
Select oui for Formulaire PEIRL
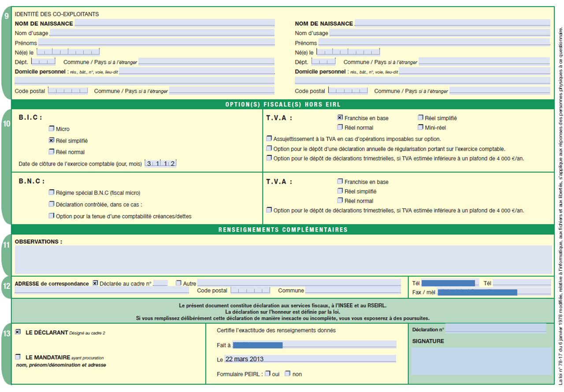click(267, 374)
